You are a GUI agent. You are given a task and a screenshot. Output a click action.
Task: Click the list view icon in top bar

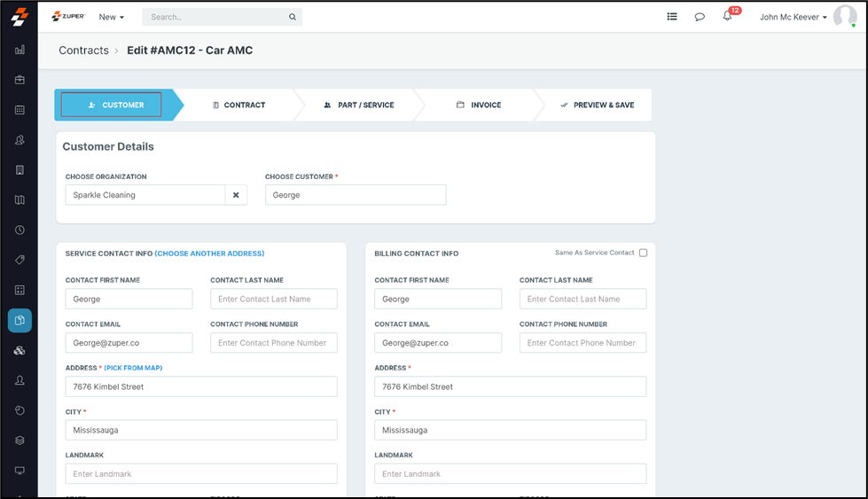pos(672,17)
